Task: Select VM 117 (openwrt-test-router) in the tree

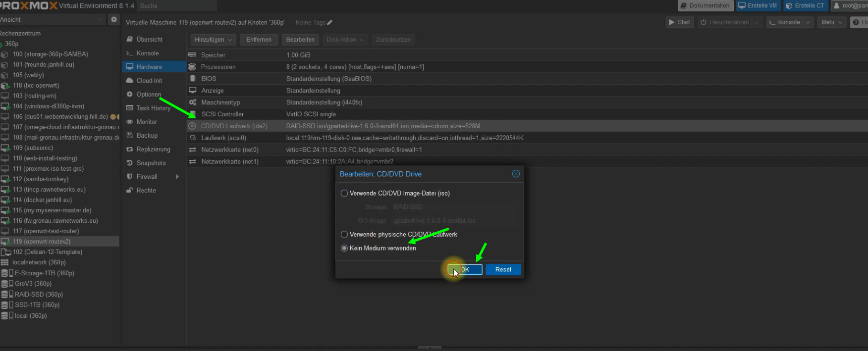Action: click(x=46, y=231)
